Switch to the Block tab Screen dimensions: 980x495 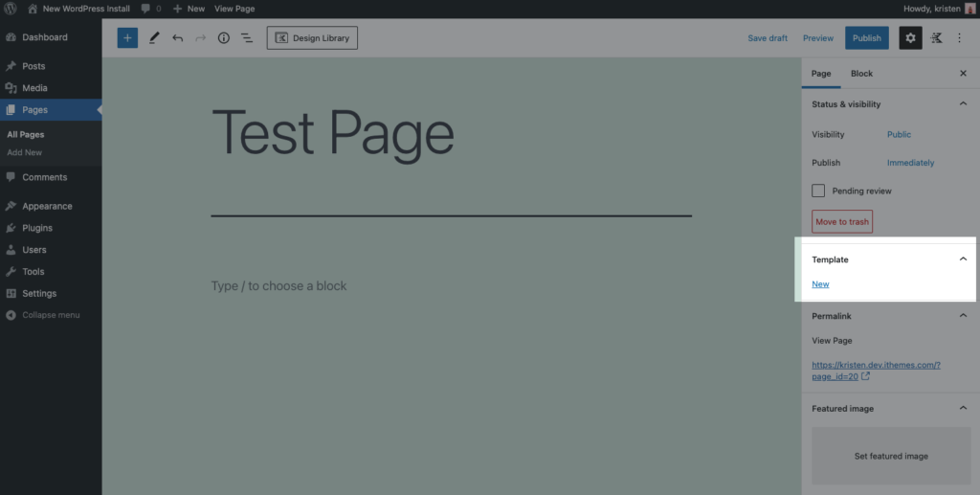point(861,74)
